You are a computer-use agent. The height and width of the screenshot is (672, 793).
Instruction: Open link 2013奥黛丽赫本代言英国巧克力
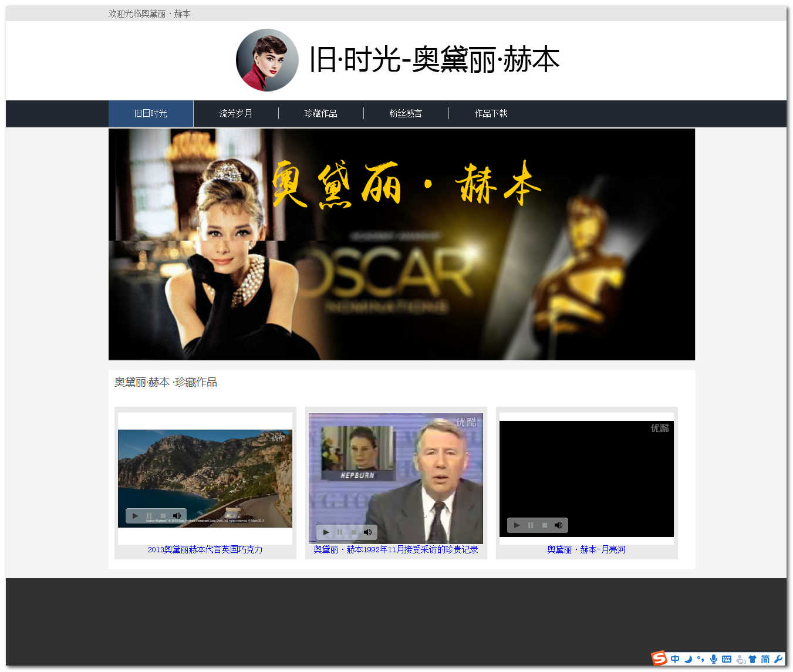coord(205,550)
